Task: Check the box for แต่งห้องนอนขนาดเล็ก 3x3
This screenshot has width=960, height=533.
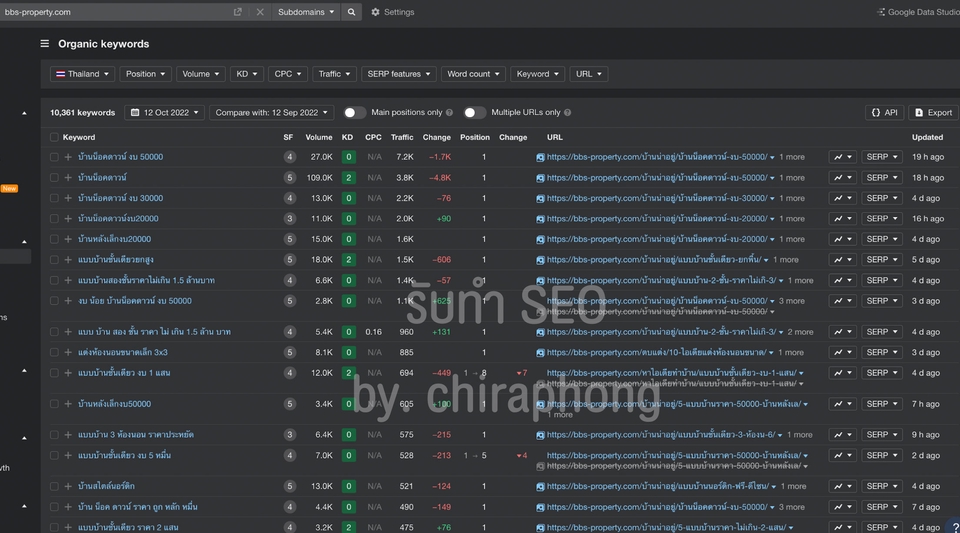Action: tap(54, 352)
